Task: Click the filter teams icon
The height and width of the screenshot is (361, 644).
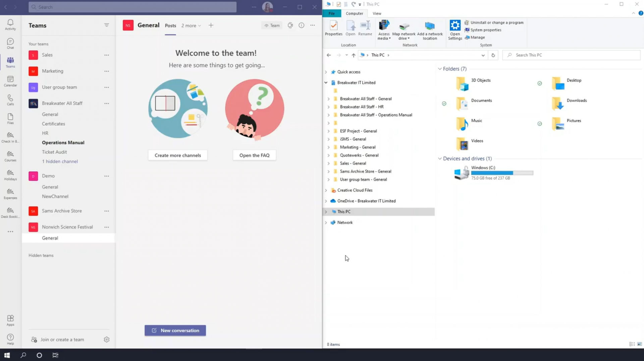Action: tap(107, 25)
